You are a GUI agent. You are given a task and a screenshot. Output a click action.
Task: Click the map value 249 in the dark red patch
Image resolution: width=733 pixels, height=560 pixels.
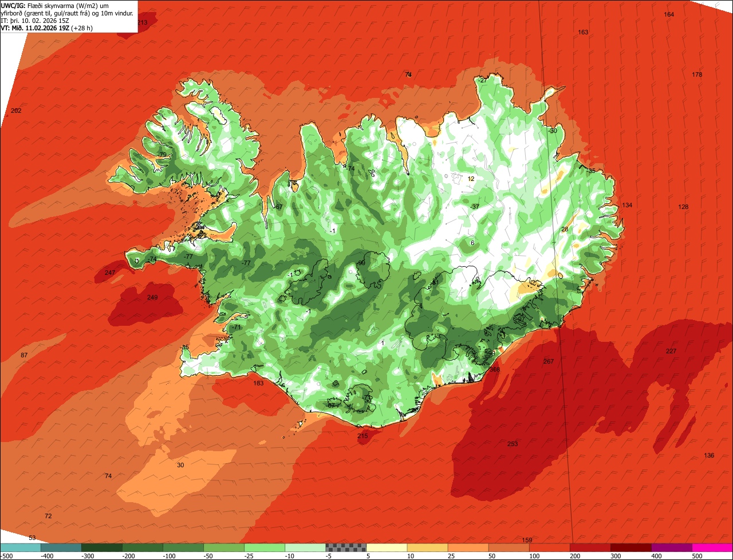tap(152, 298)
